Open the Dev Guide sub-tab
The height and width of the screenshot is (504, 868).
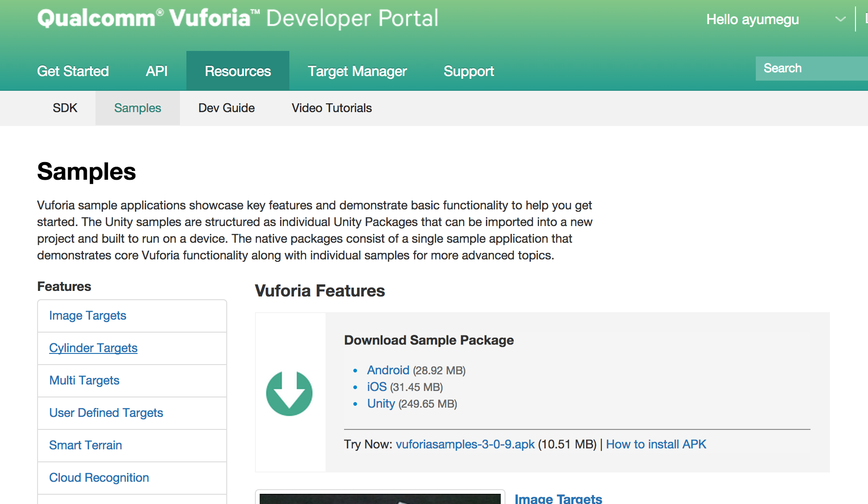point(227,108)
